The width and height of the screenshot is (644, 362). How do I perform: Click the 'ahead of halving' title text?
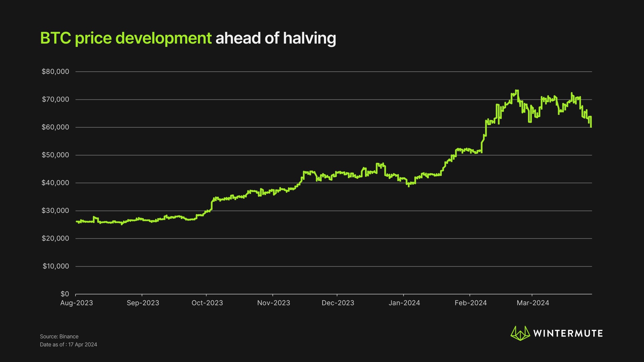[275, 38]
